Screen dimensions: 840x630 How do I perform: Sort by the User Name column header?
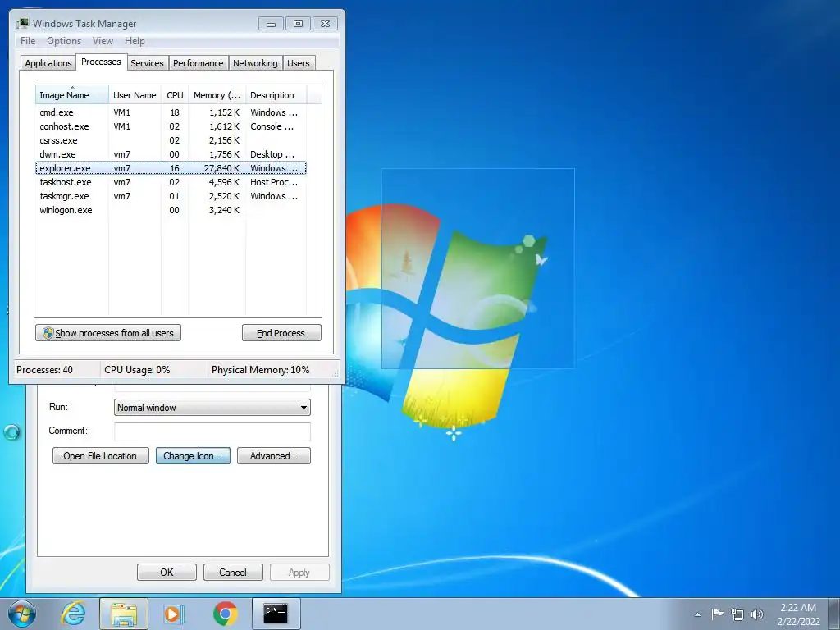tap(135, 95)
